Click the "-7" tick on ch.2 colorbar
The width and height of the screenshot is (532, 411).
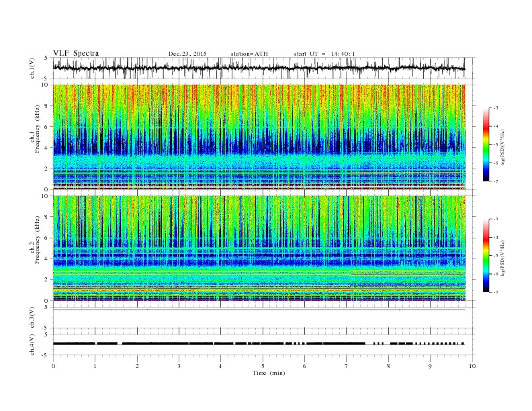(496, 292)
